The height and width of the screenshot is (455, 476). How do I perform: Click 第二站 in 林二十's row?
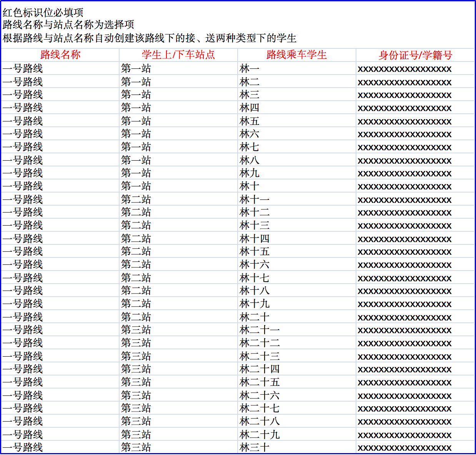pyautogui.click(x=178, y=317)
